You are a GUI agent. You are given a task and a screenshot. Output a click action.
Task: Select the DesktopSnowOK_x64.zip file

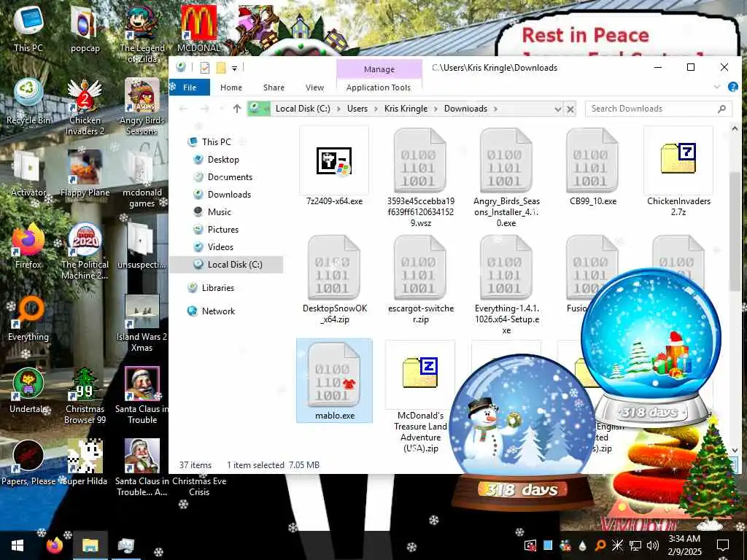tap(334, 279)
